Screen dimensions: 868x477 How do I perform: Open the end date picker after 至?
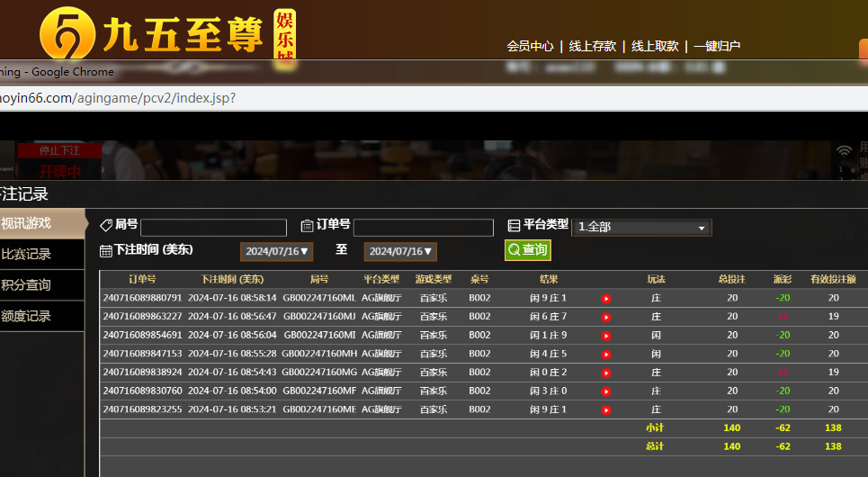(x=400, y=252)
